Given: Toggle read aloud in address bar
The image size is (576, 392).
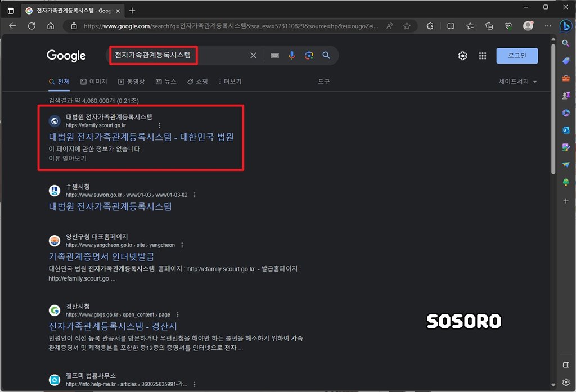Looking at the screenshot, I should coord(390,26).
